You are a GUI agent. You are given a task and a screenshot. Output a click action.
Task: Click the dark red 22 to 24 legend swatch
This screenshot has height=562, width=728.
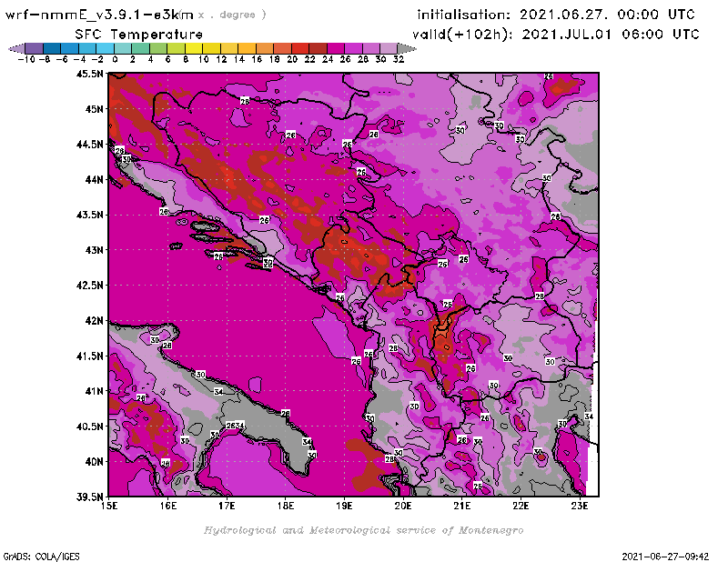[318, 48]
